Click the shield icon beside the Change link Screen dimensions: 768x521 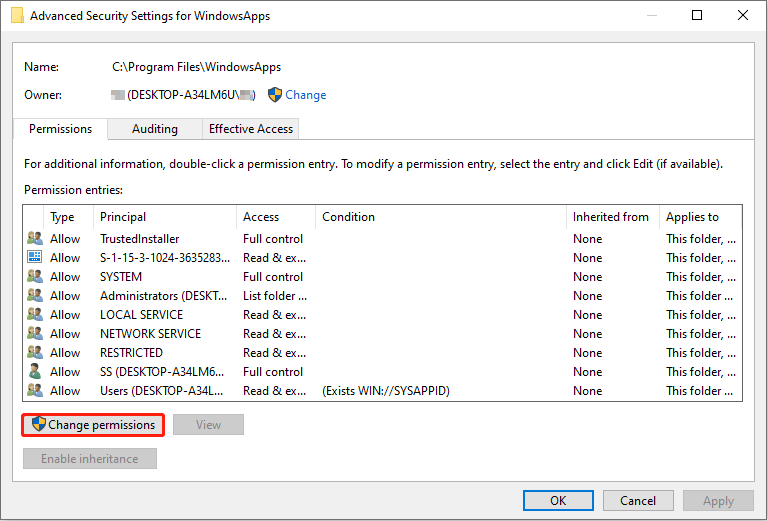pos(275,95)
